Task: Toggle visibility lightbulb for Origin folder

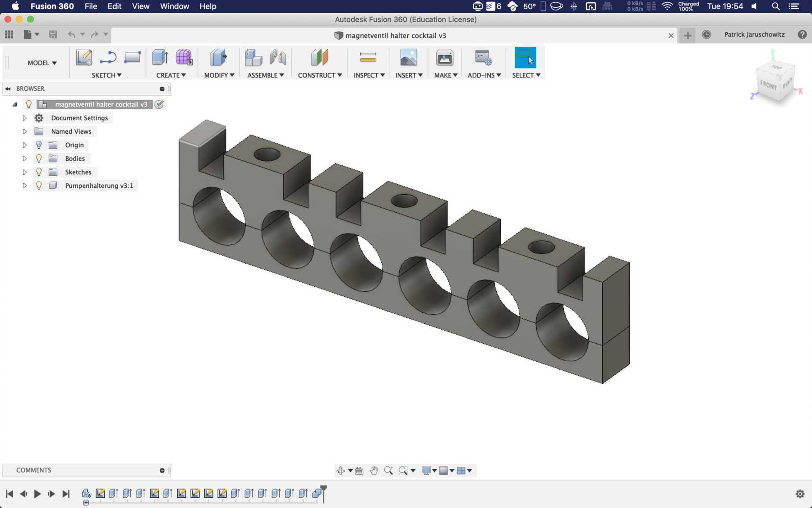Action: click(39, 145)
